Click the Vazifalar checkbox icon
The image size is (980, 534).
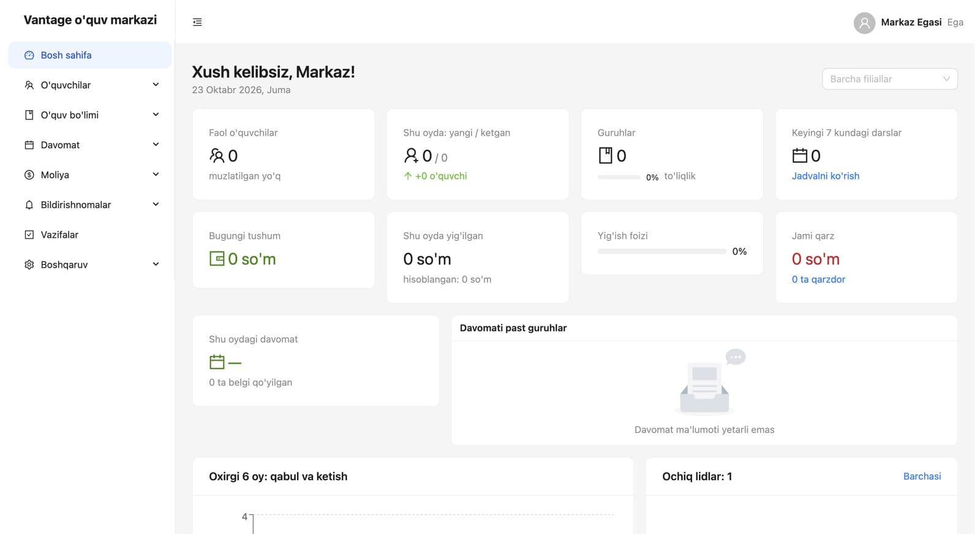coord(29,235)
